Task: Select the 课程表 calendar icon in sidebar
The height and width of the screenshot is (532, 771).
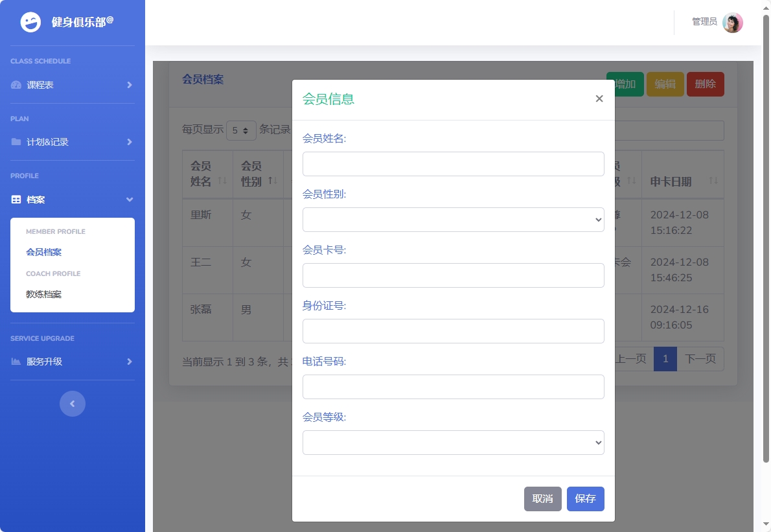Action: [16, 85]
